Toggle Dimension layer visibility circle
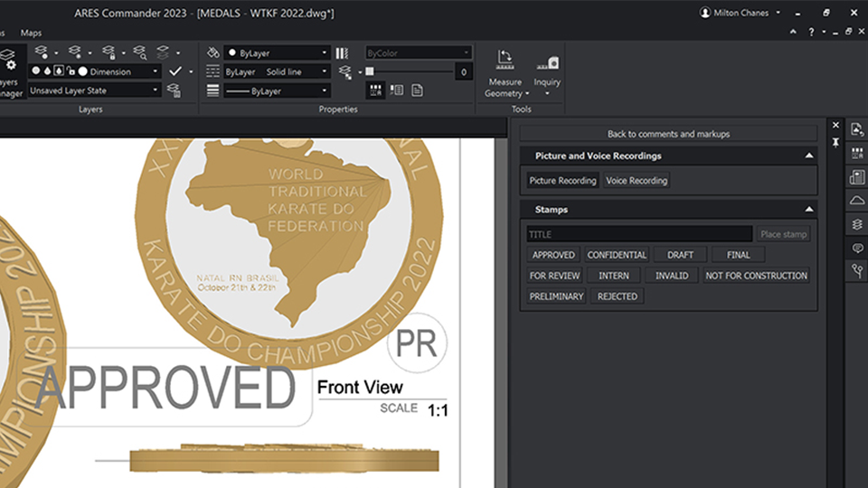Image resolution: width=868 pixels, height=488 pixels. [x=36, y=70]
